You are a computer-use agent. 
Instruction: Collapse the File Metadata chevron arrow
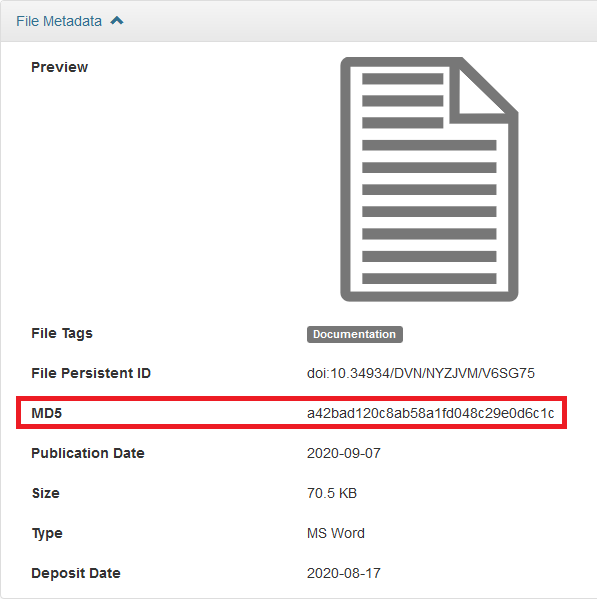coord(117,21)
